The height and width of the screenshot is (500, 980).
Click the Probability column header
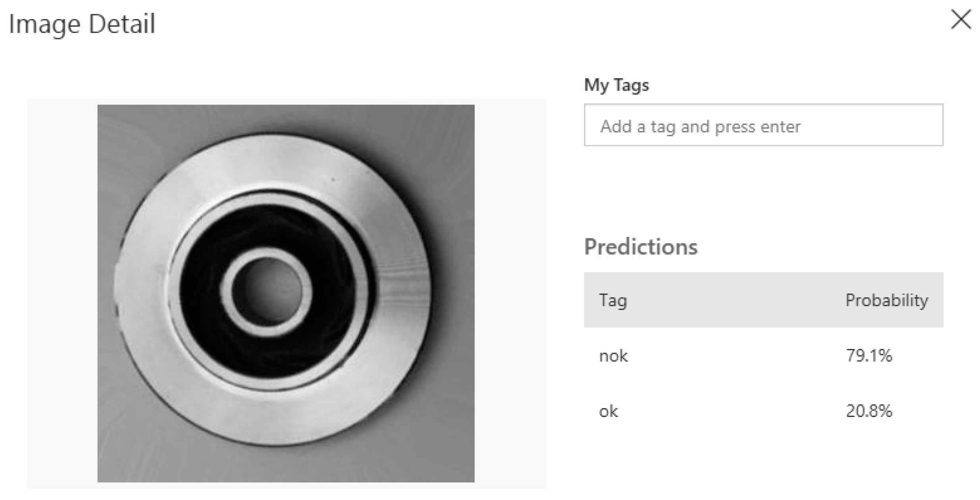click(x=886, y=300)
